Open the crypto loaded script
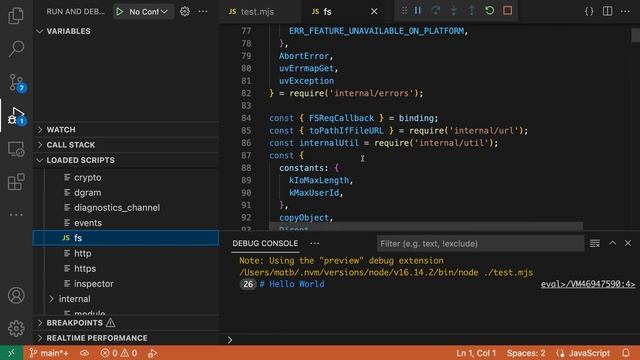 coord(126,178)
